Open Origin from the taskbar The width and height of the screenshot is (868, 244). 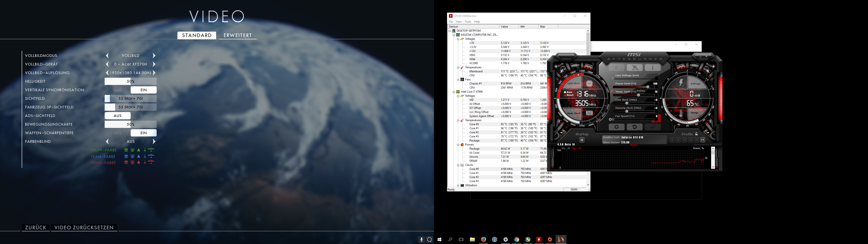pyautogui.click(x=550, y=239)
